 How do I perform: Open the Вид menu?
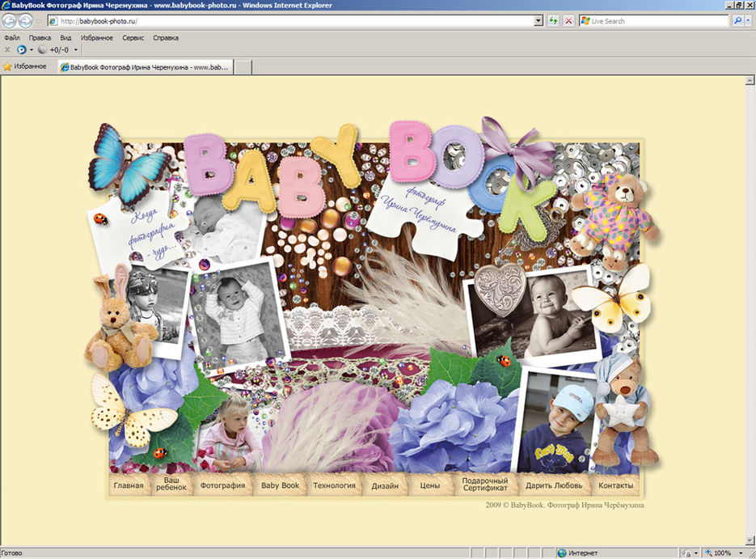pos(65,38)
